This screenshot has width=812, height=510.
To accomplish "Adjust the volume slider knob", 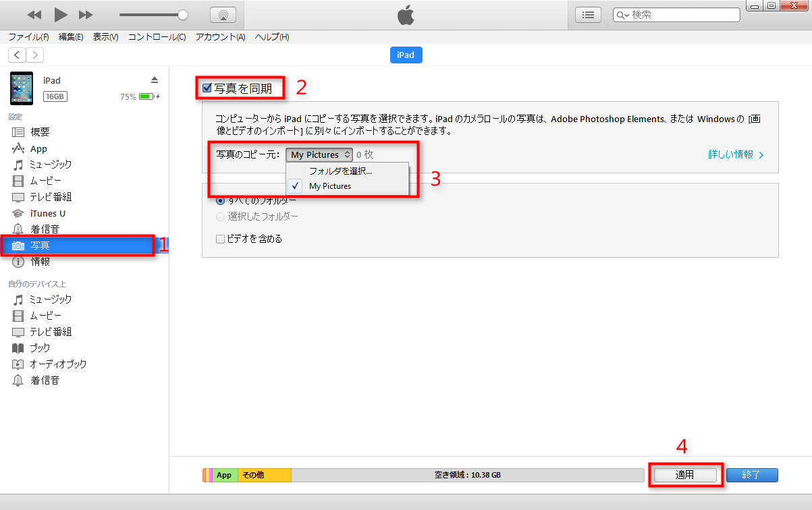I will [182, 14].
